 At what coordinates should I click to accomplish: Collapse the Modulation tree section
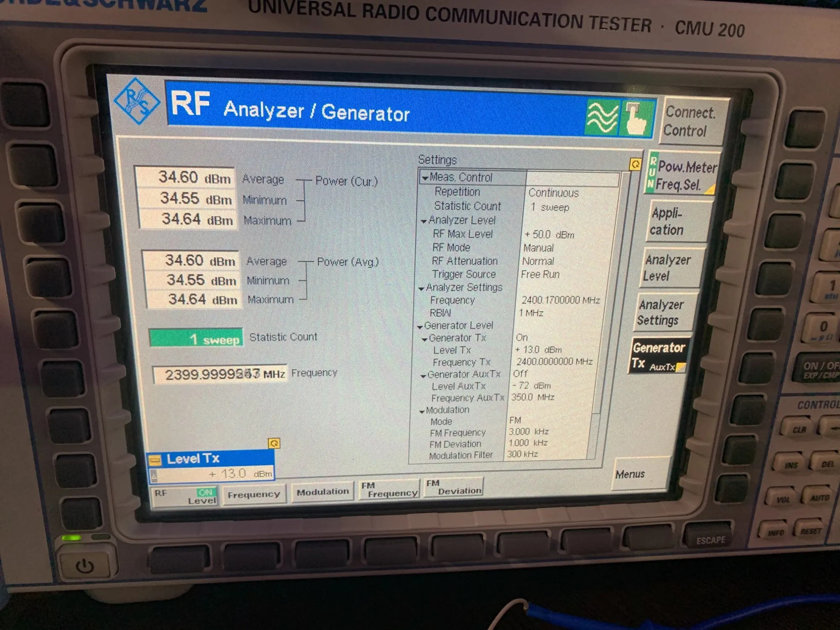(x=422, y=411)
